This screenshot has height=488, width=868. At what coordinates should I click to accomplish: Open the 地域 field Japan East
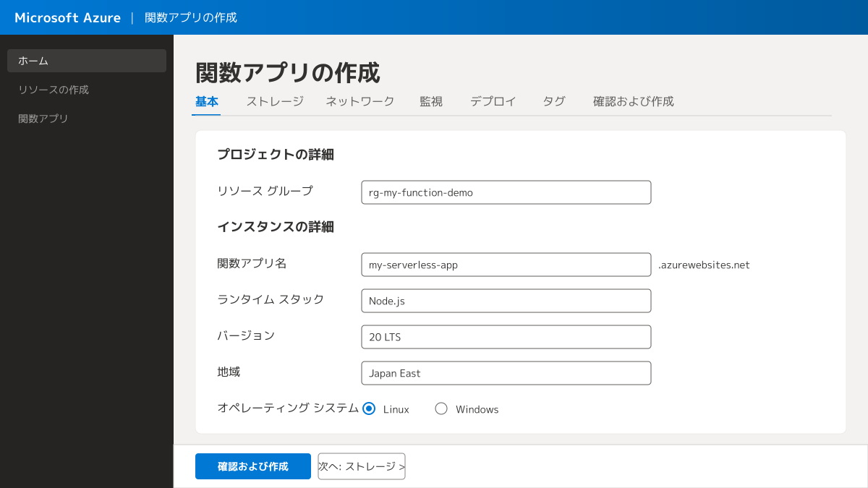506,373
